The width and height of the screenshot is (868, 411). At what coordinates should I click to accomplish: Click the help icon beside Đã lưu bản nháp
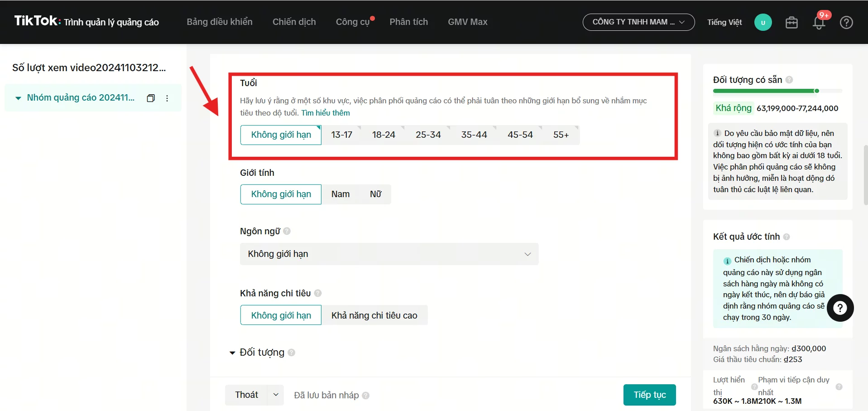[x=366, y=396]
